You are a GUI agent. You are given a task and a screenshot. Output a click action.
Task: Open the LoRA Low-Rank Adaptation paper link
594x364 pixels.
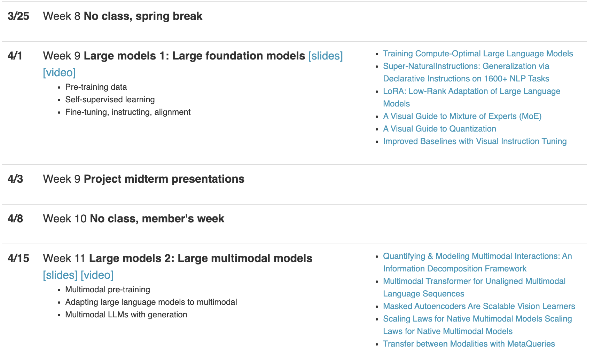pyautogui.click(x=472, y=97)
